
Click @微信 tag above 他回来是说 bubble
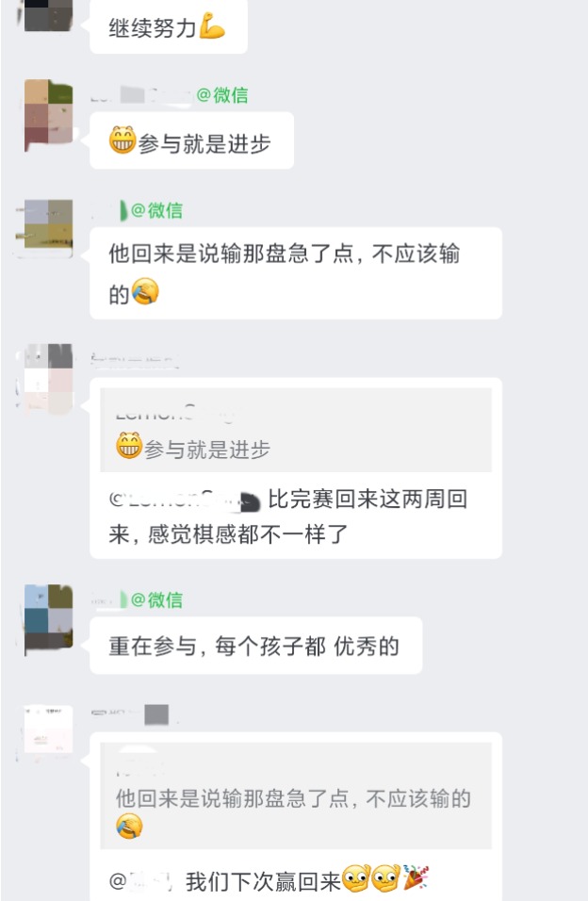tap(156, 210)
